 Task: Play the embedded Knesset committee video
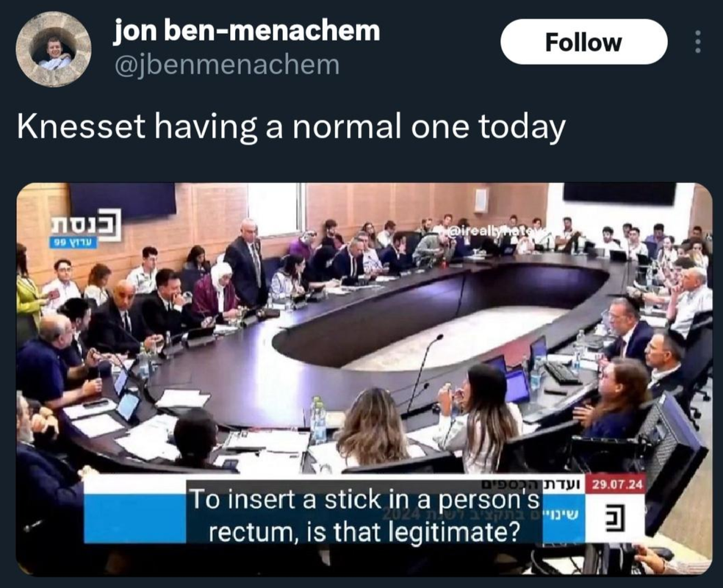364,379
